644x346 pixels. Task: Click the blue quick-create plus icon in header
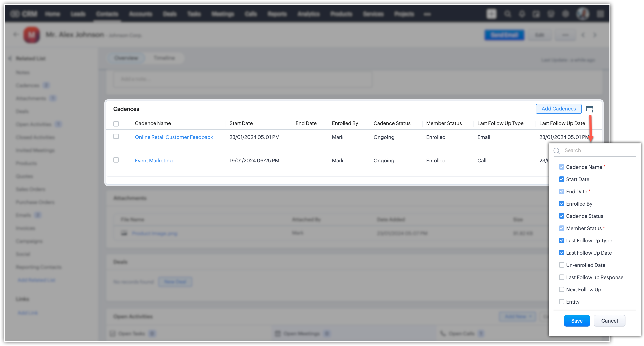pos(491,14)
